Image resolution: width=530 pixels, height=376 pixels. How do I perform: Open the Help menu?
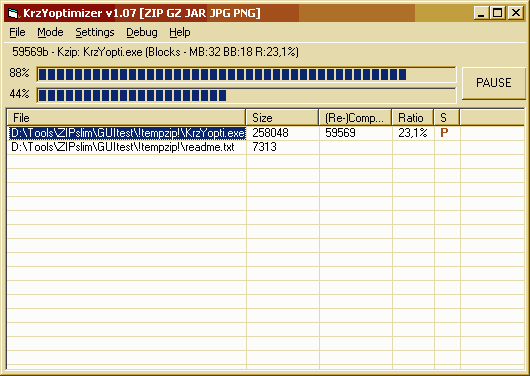pyautogui.click(x=179, y=32)
